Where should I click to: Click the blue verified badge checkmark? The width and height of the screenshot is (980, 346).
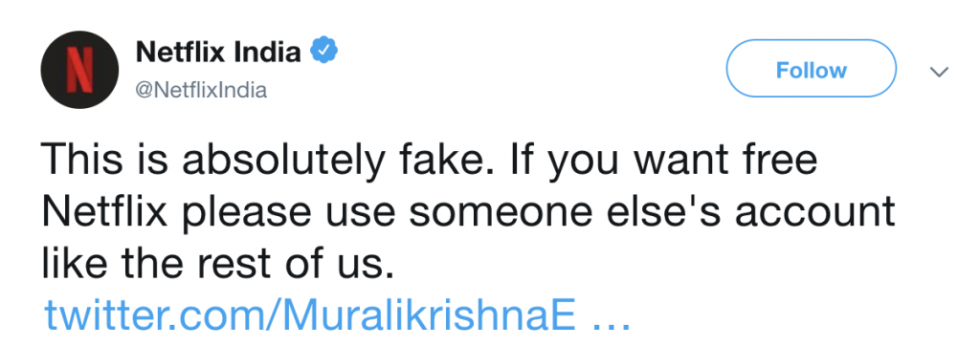[324, 52]
